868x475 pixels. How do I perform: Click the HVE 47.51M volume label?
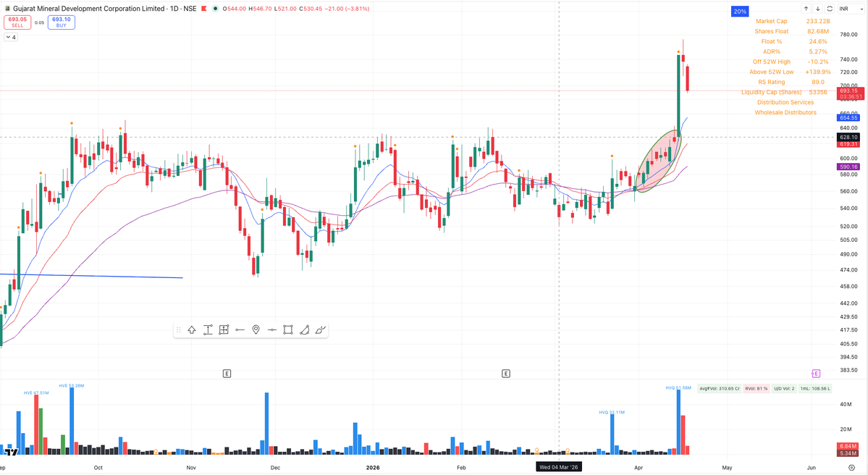coord(36,392)
